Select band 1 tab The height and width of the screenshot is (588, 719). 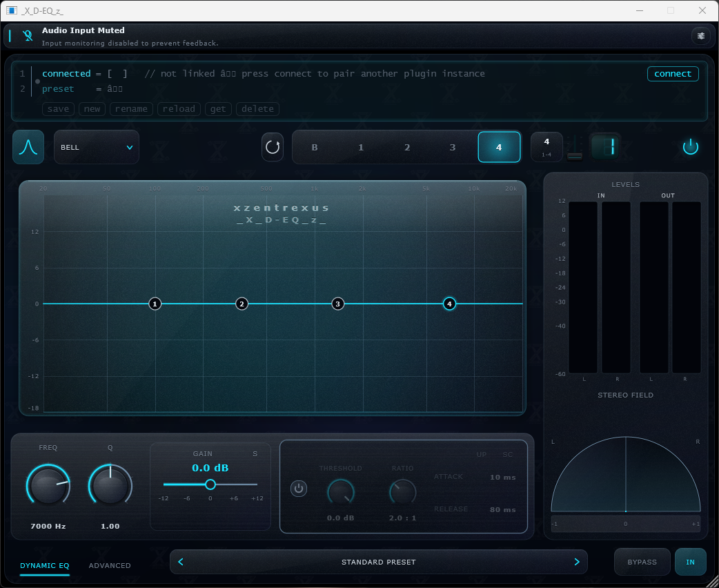[361, 147]
